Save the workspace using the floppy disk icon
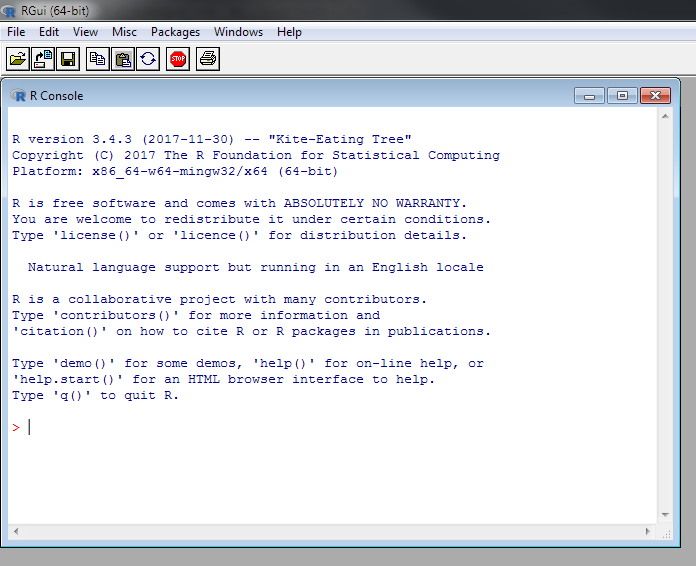Viewport: 696px width, 566px height. 68,59
